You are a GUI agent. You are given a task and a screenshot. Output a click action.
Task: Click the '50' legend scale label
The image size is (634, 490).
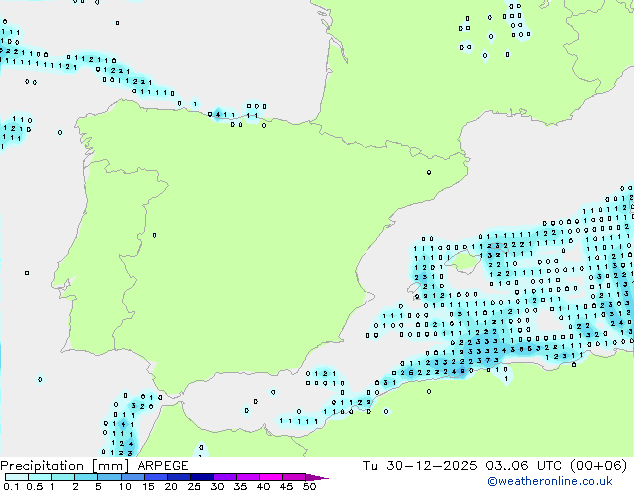pyautogui.click(x=309, y=486)
